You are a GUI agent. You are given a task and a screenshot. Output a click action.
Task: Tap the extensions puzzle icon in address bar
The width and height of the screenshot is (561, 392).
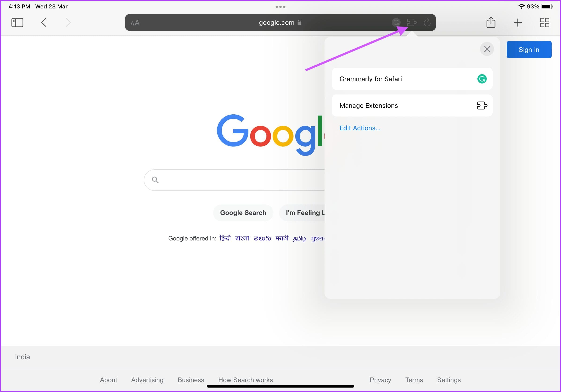[x=412, y=22]
